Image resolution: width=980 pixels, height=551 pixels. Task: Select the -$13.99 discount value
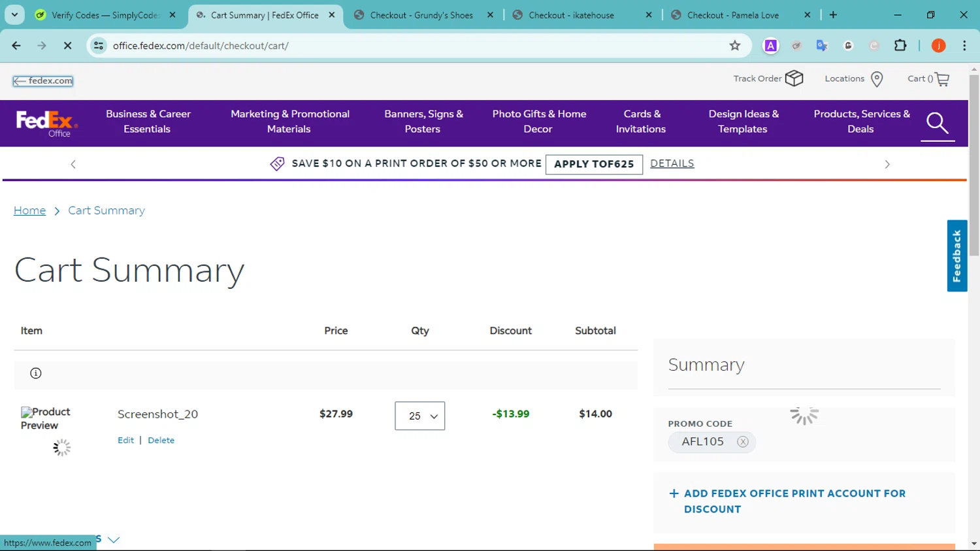[511, 414]
